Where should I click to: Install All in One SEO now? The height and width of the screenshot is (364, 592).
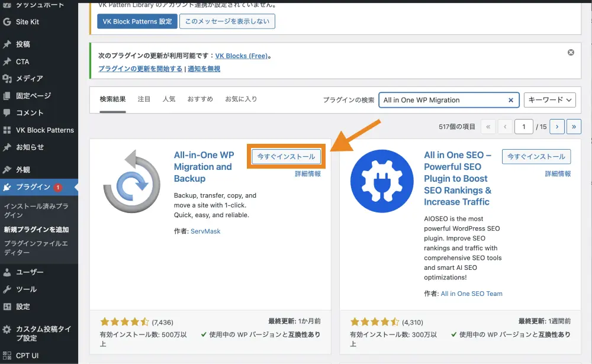[536, 156]
